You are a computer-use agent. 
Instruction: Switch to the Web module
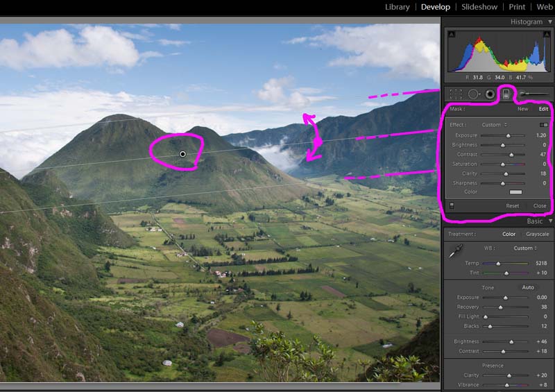click(x=545, y=7)
